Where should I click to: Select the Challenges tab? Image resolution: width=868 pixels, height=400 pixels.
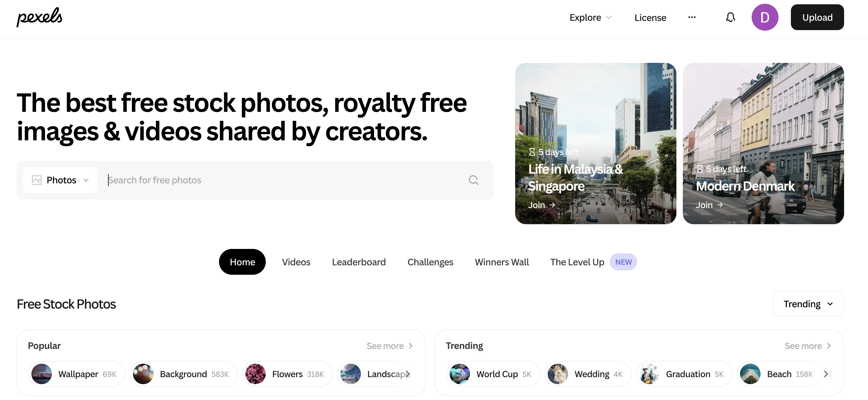430,262
